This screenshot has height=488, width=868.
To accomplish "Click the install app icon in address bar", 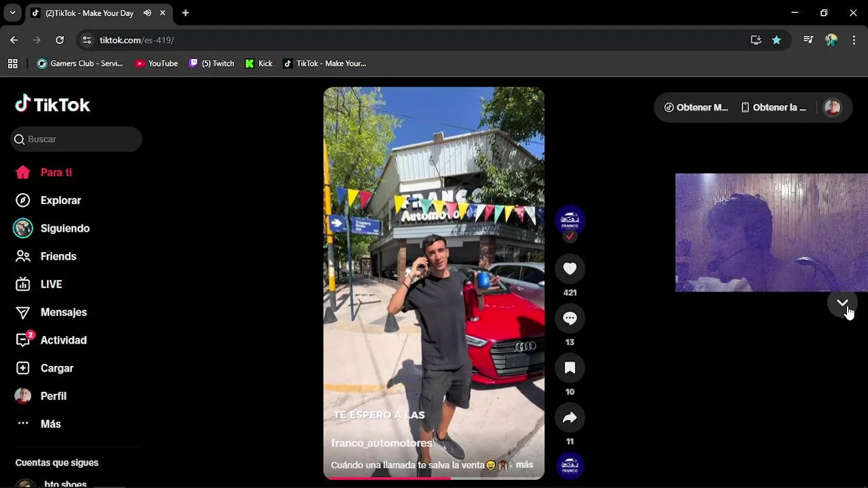I will click(756, 40).
